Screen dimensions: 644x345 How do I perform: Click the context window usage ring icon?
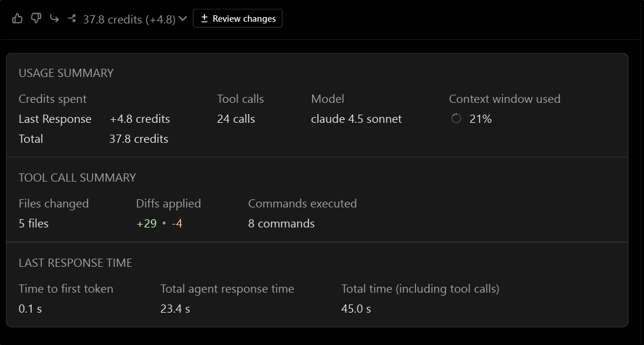(x=456, y=119)
